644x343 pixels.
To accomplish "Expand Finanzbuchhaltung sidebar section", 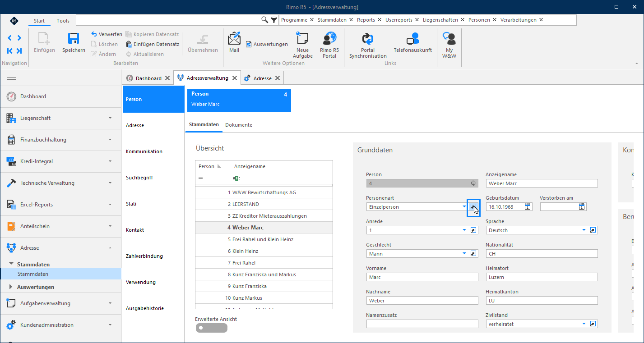I will pyautogui.click(x=60, y=140).
